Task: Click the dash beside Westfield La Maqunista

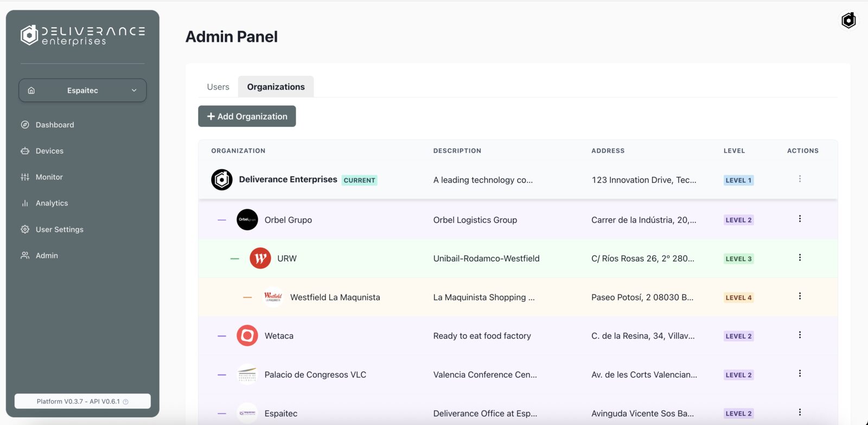Action: pyautogui.click(x=247, y=297)
